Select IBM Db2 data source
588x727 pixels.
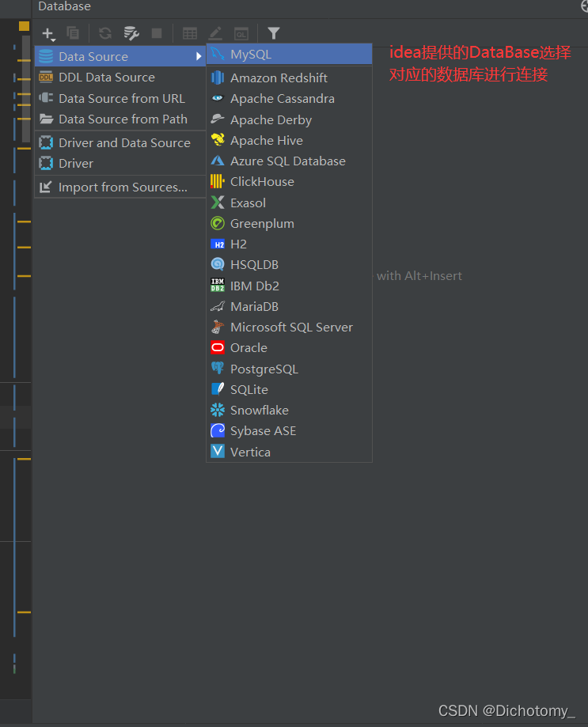point(290,286)
